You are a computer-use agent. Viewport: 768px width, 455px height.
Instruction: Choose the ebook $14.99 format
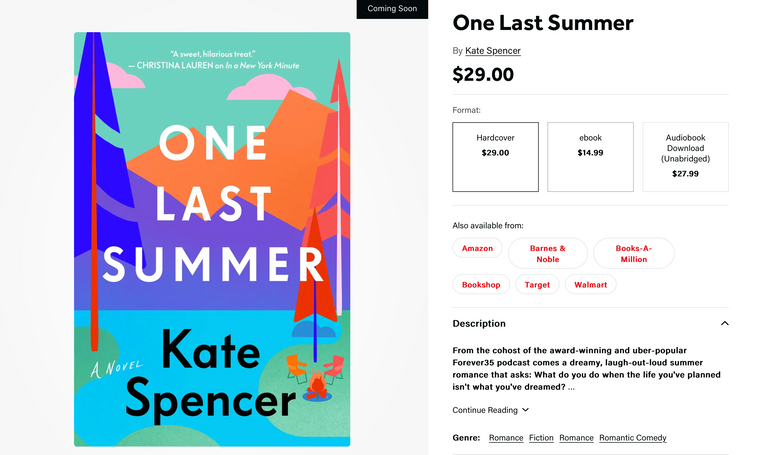tap(590, 156)
